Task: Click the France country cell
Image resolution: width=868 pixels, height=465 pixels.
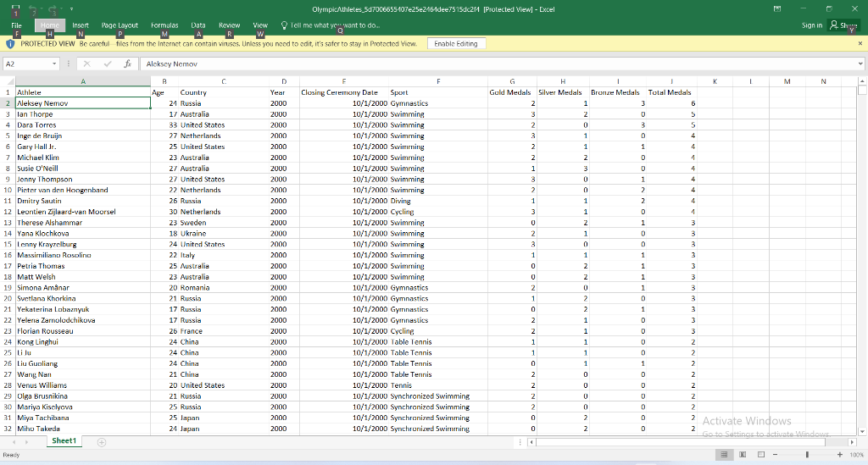Action: click(x=224, y=331)
